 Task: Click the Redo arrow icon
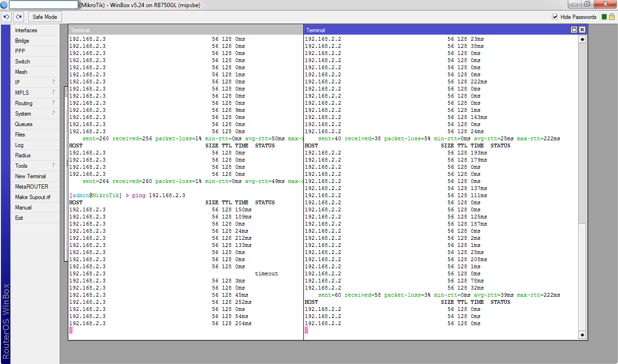coord(19,17)
